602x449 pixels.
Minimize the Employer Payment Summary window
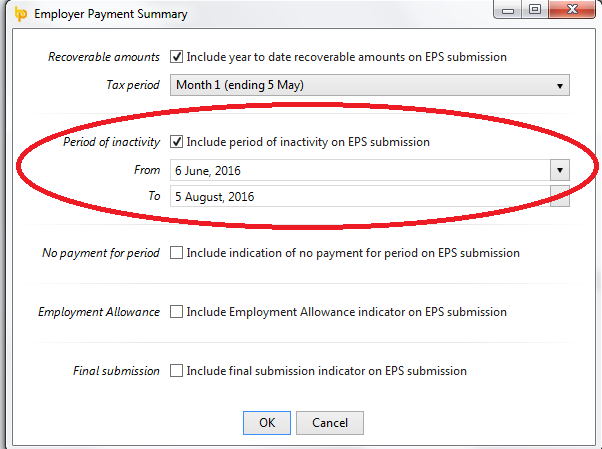tap(508, 10)
